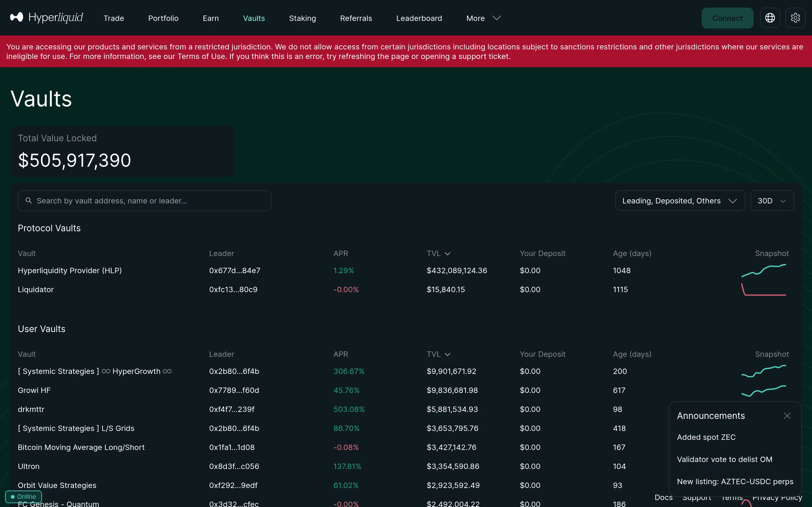
Task: Open the Leading, Deposited, Others filter dropdown
Action: 680,201
